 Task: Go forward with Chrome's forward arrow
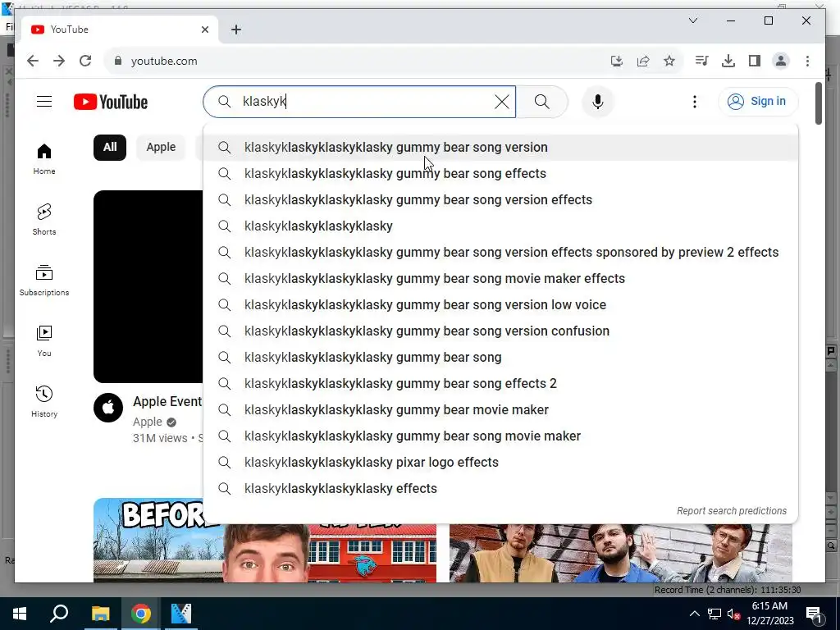coord(59,61)
